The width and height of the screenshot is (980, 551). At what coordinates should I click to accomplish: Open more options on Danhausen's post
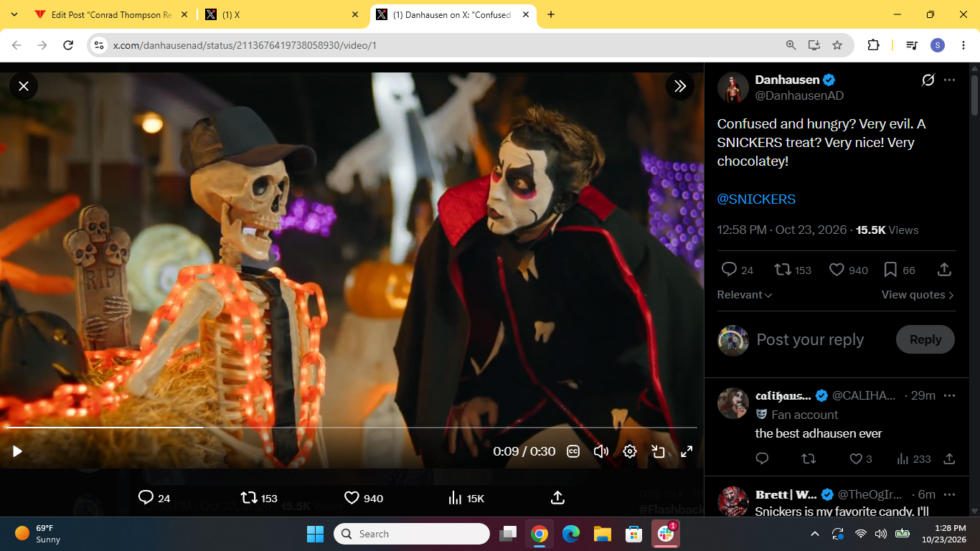(x=949, y=80)
